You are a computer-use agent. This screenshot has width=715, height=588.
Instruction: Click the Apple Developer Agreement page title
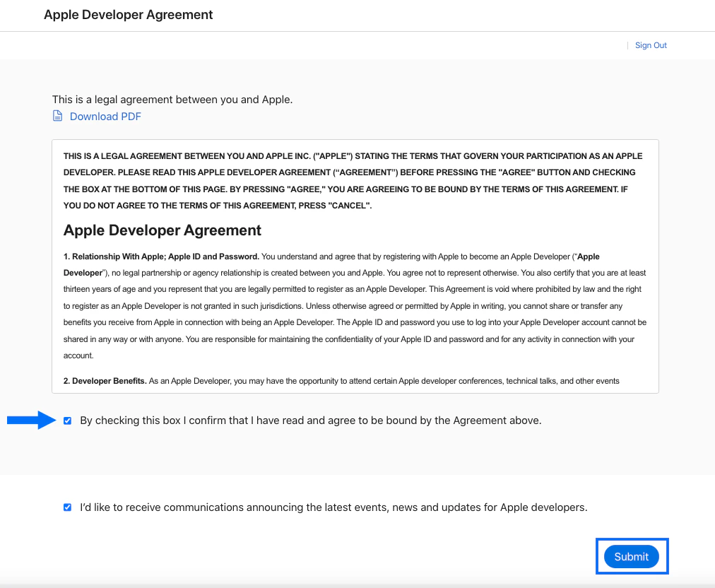pos(128,14)
